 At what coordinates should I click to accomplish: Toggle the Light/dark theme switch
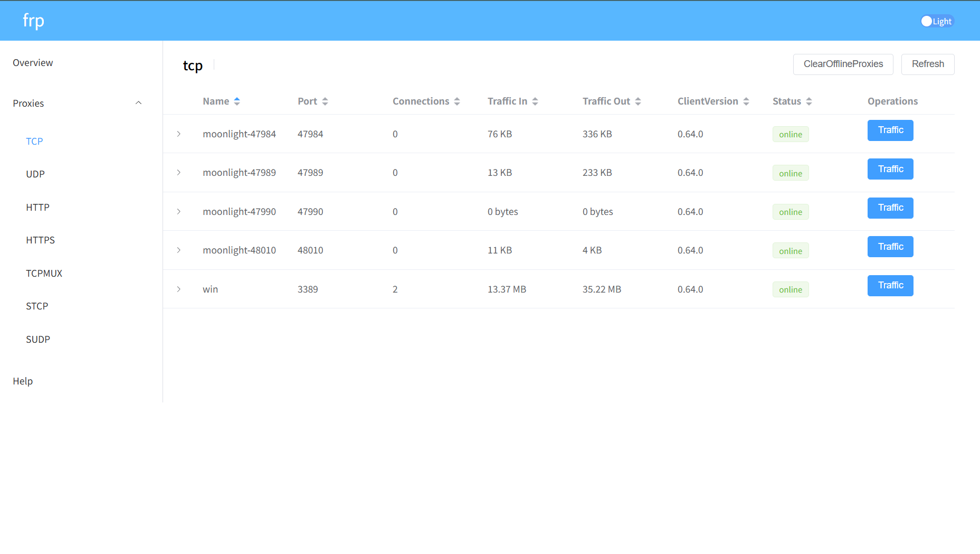pyautogui.click(x=937, y=21)
